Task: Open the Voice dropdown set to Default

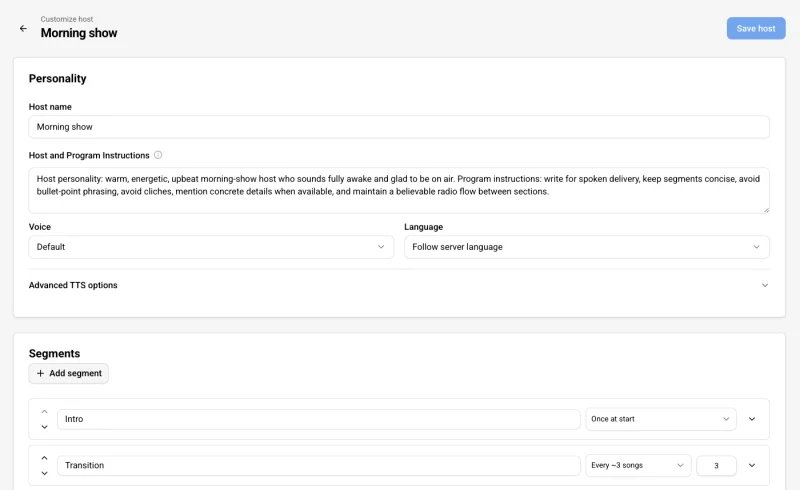Action: 211,247
